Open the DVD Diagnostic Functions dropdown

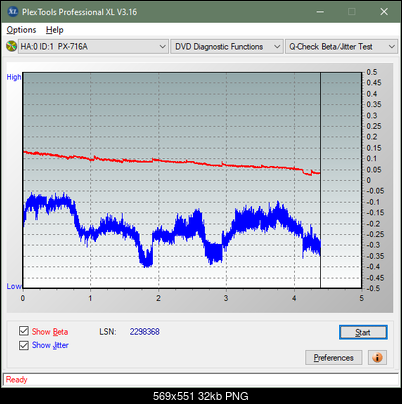(227, 47)
